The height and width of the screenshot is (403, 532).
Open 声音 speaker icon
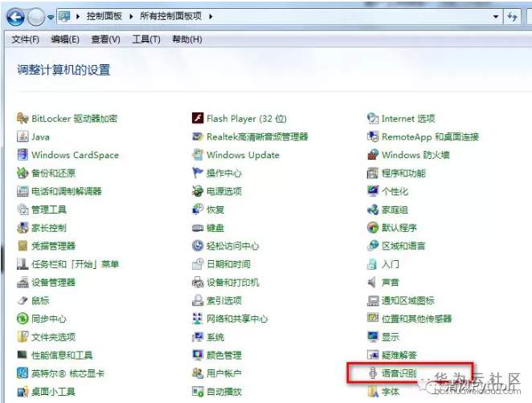373,283
